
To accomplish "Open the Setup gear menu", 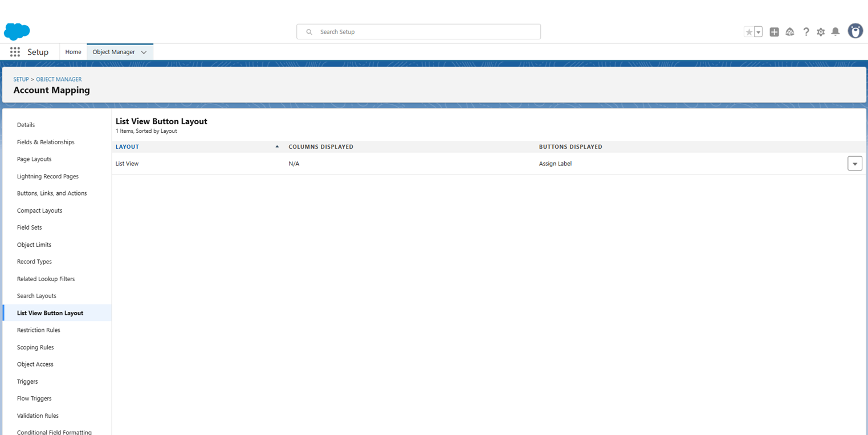I will [821, 32].
